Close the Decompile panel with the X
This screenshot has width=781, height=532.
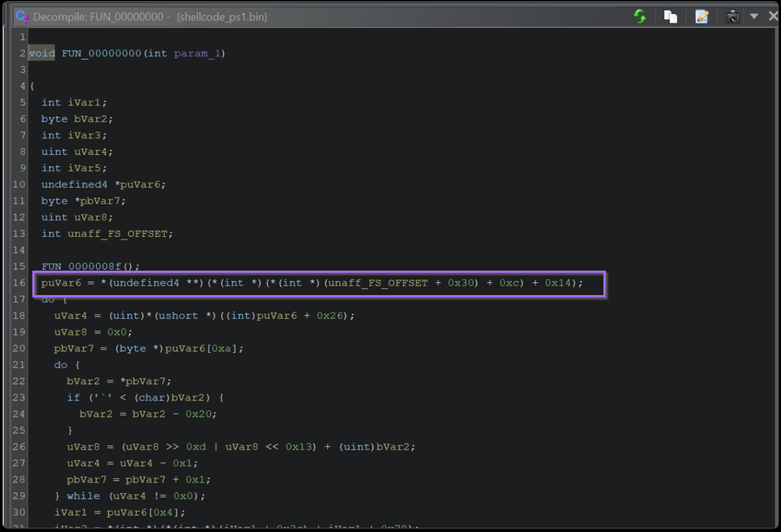pyautogui.click(x=773, y=16)
